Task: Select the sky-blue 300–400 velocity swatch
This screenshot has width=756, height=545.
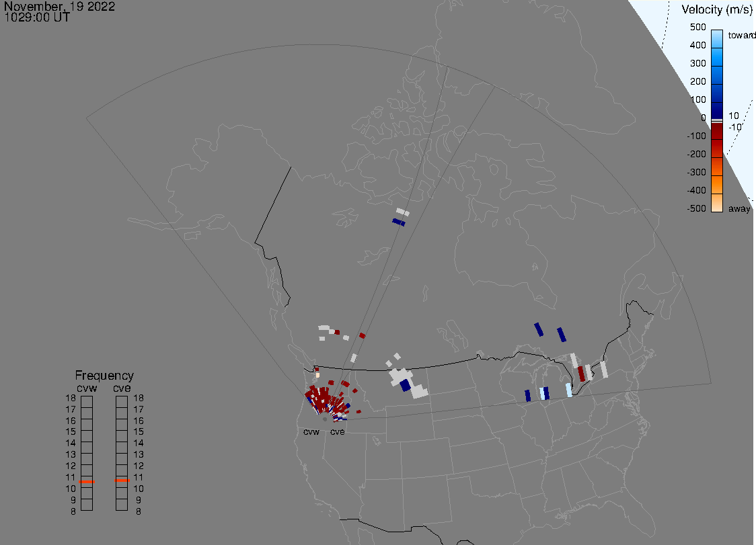Action: click(717, 57)
